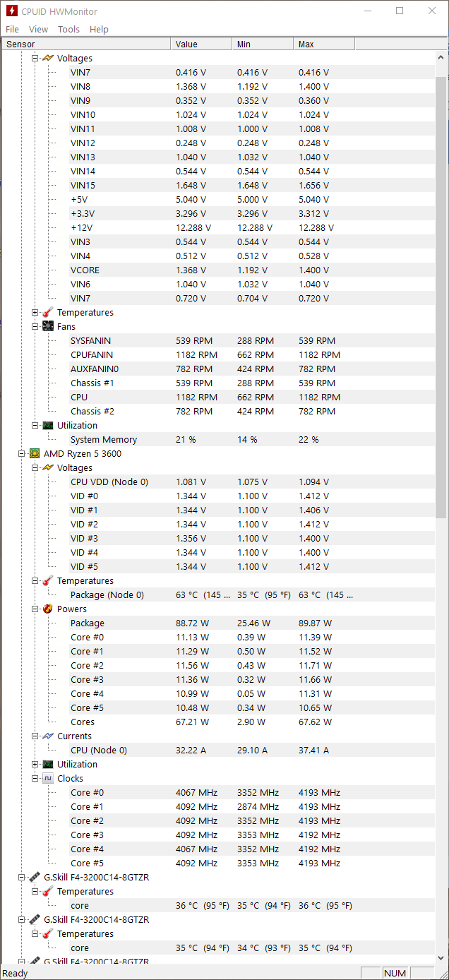
Task: Click the Ryzen Utilization chip icon
Action: pos(47,764)
